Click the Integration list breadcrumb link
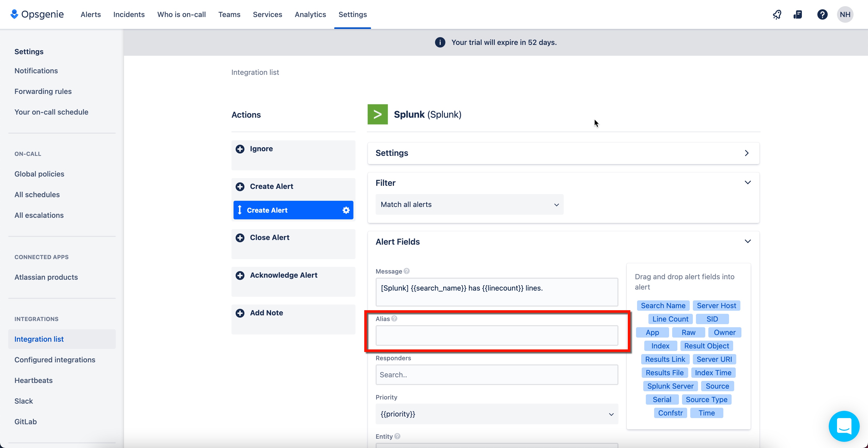 click(255, 72)
